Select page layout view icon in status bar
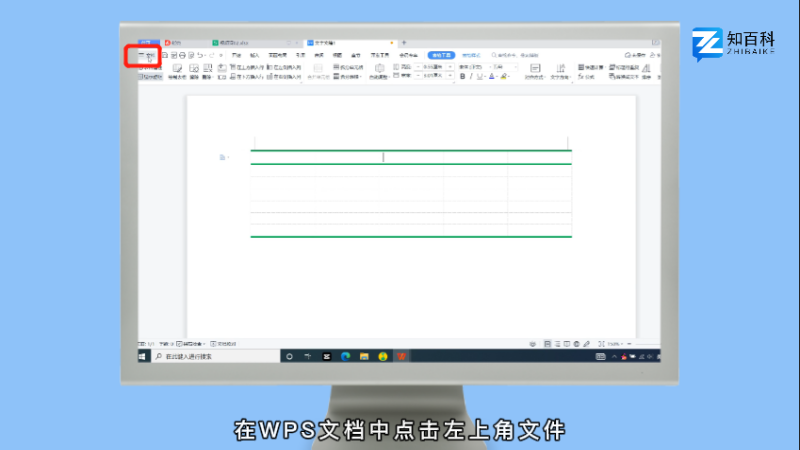The width and height of the screenshot is (800, 450). coord(547,344)
